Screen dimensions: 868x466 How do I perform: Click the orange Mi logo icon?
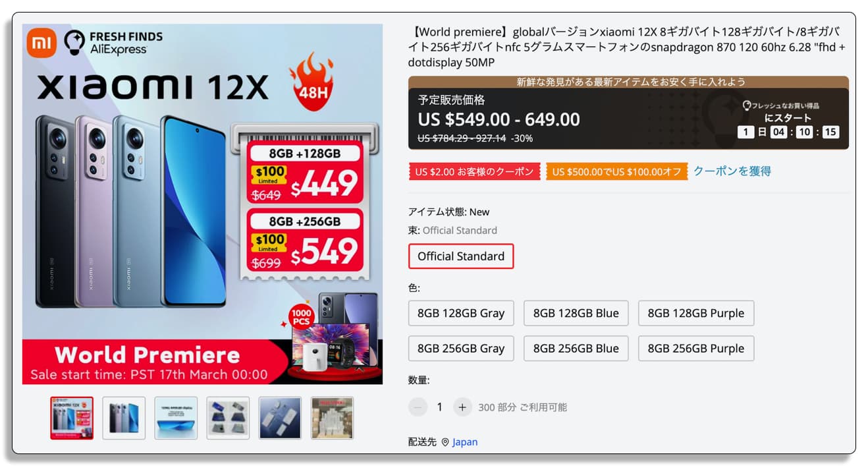click(x=41, y=43)
